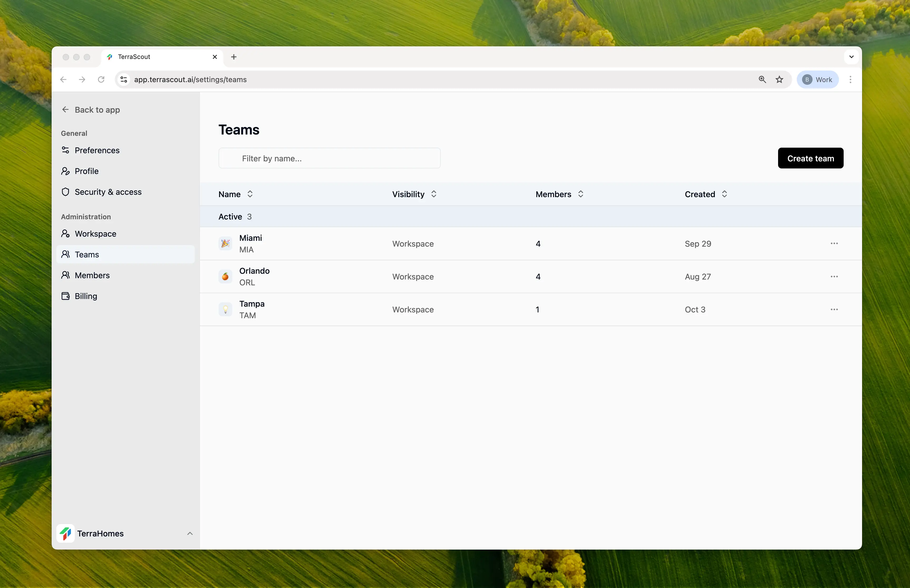This screenshot has width=910, height=588.
Task: Click the TerraHomes workspace logo
Action: [x=66, y=533]
